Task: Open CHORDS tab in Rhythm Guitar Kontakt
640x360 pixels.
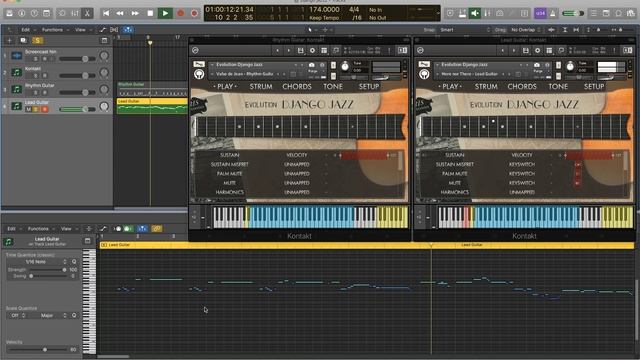Action: point(297,87)
